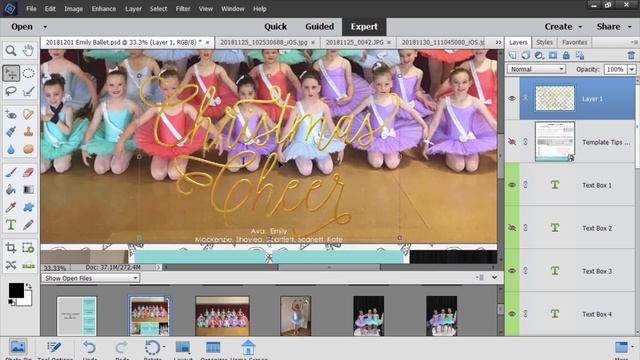Show more document tabs with chevron
640x360 pixels.
498,42
